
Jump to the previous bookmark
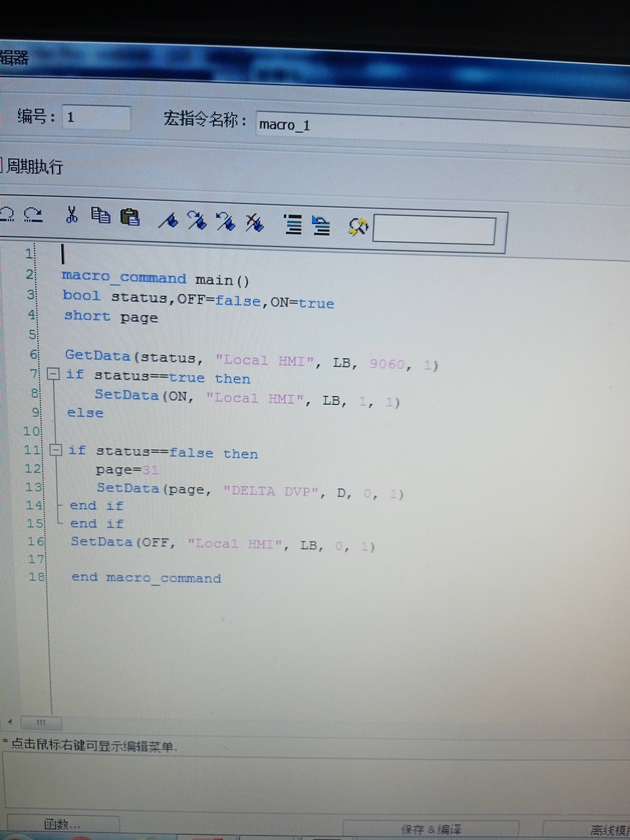click(226, 221)
